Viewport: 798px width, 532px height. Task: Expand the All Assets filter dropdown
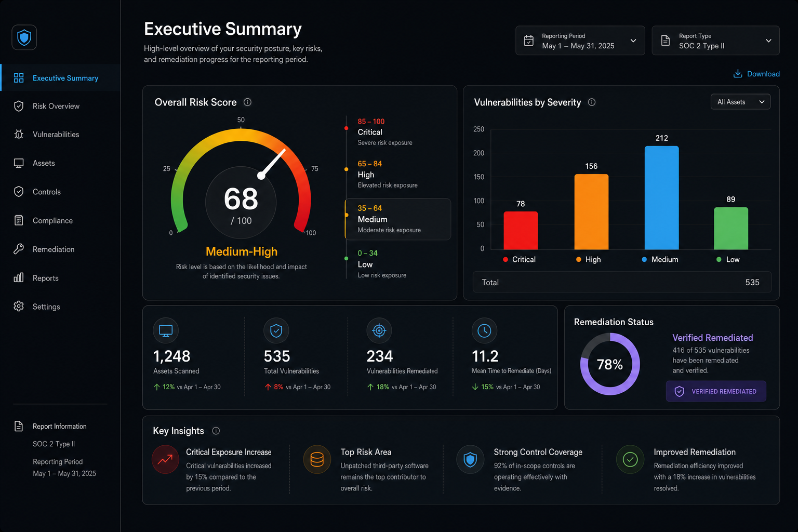coord(740,102)
